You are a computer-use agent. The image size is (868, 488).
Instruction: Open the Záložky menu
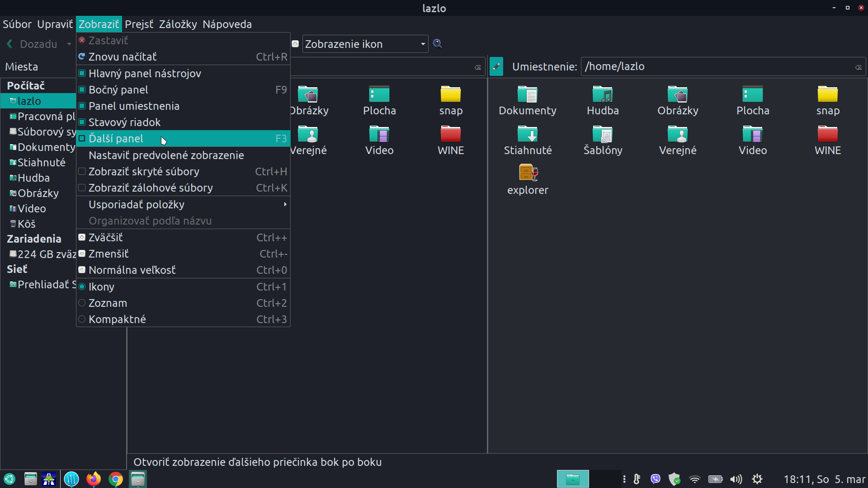[x=178, y=24]
